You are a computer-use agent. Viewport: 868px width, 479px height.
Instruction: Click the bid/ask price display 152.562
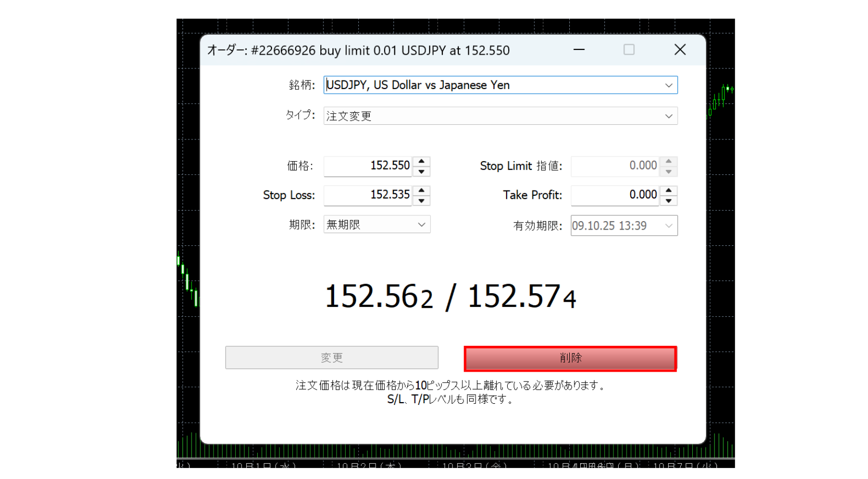coord(379,297)
